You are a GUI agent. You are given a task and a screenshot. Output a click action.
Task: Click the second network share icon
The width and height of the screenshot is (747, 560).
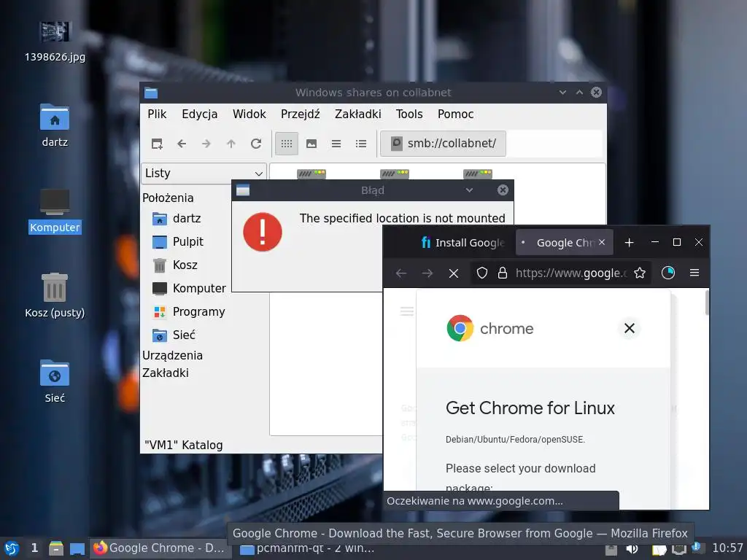click(x=395, y=174)
